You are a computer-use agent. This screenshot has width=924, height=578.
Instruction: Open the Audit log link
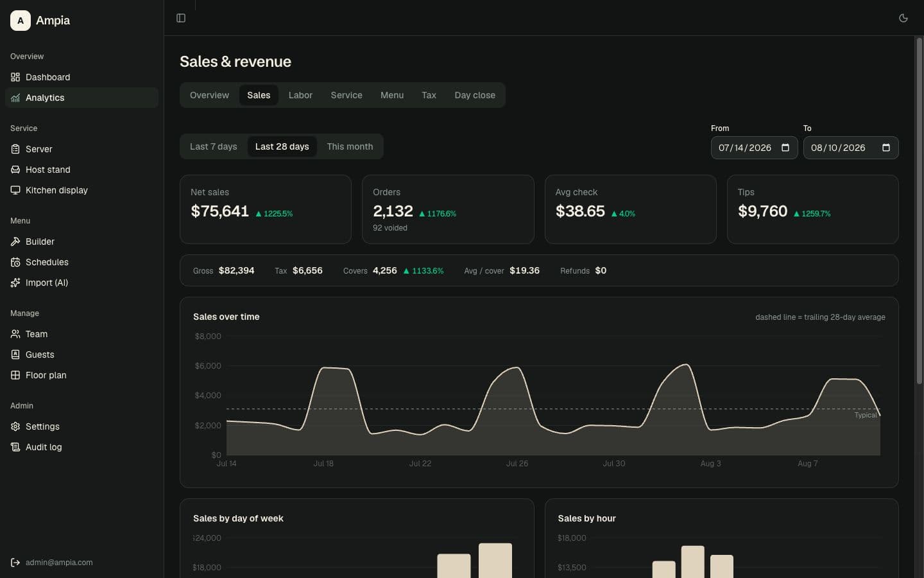[81, 447]
